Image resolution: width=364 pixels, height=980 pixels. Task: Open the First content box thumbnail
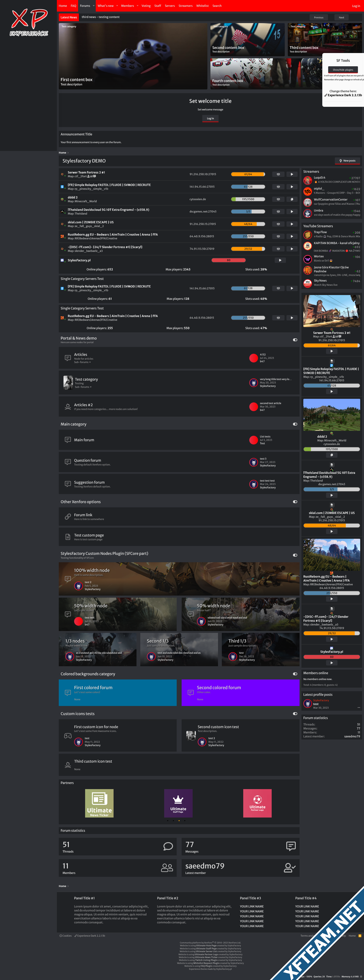(x=133, y=56)
